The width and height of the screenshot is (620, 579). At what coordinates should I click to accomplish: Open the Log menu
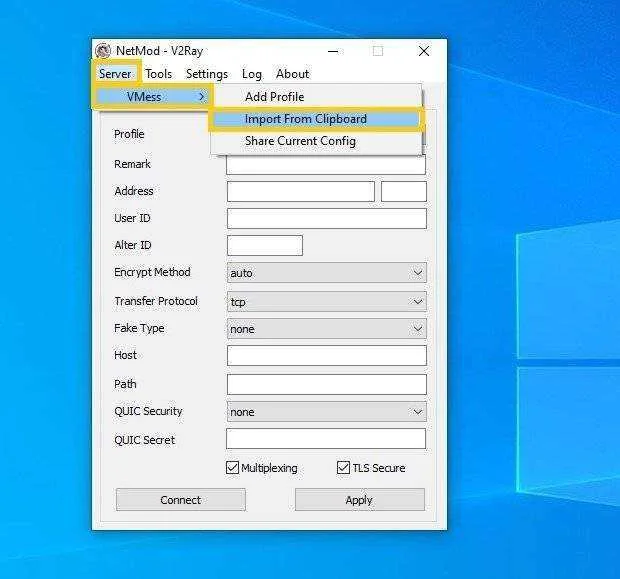251,74
